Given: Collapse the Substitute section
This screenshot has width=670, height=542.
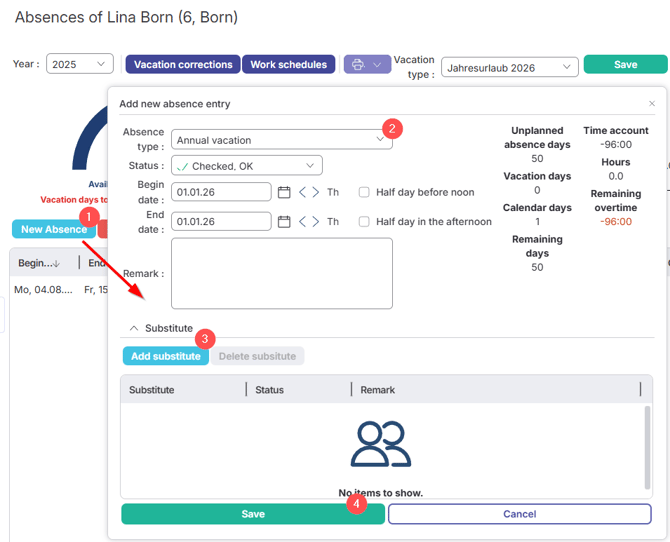Looking at the screenshot, I should pyautogui.click(x=134, y=328).
